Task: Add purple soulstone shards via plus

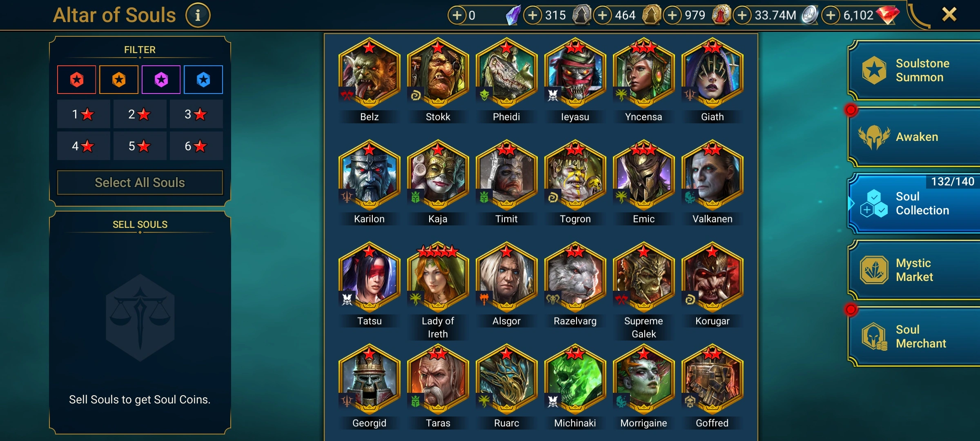Action: (x=457, y=16)
